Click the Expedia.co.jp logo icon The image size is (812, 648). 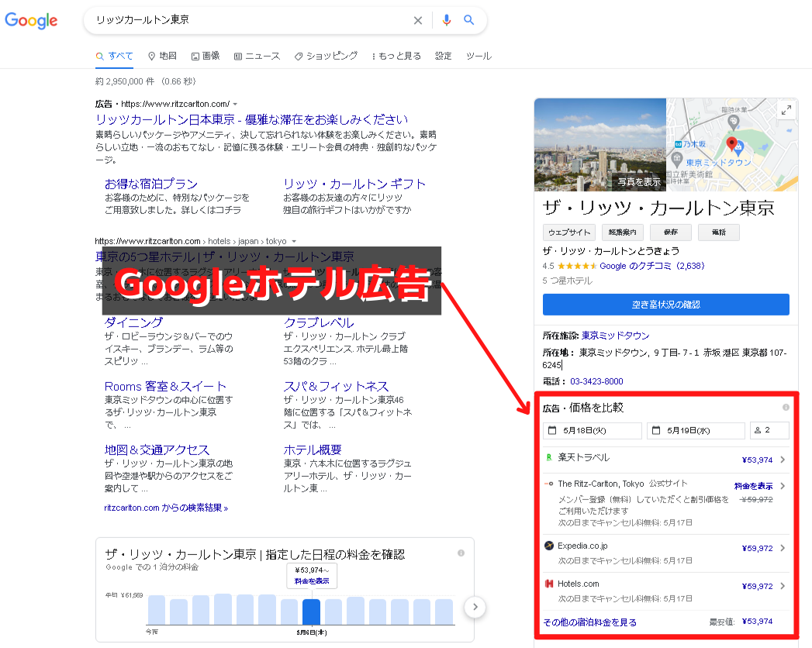pos(549,546)
